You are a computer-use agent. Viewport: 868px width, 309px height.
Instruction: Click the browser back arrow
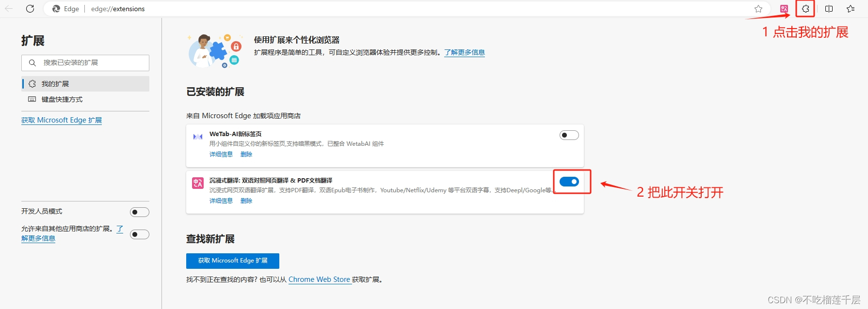pos(9,9)
